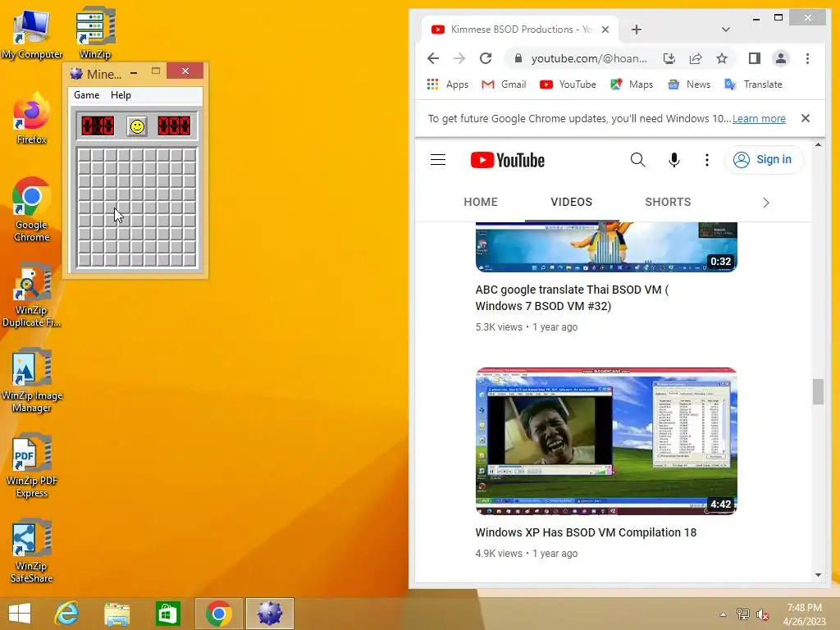840x630 pixels.
Task: Open ABC google translate Thai BSOD title
Action: (x=572, y=298)
